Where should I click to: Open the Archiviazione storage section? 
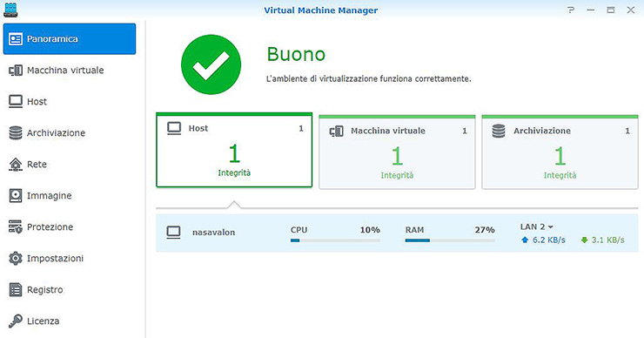click(x=70, y=132)
